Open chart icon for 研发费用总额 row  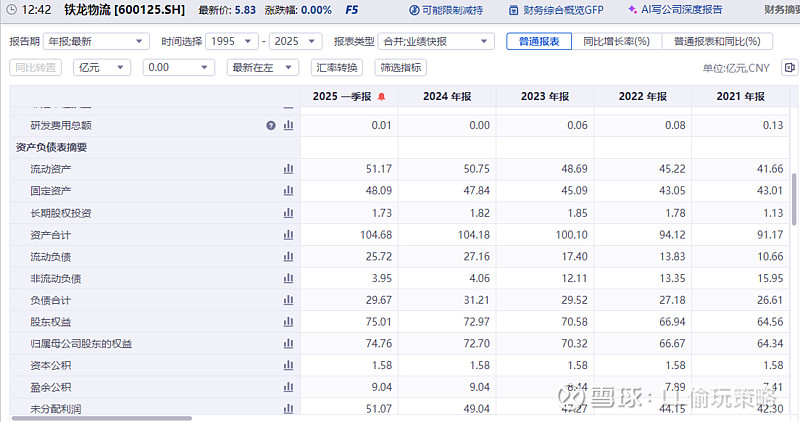[288, 126]
